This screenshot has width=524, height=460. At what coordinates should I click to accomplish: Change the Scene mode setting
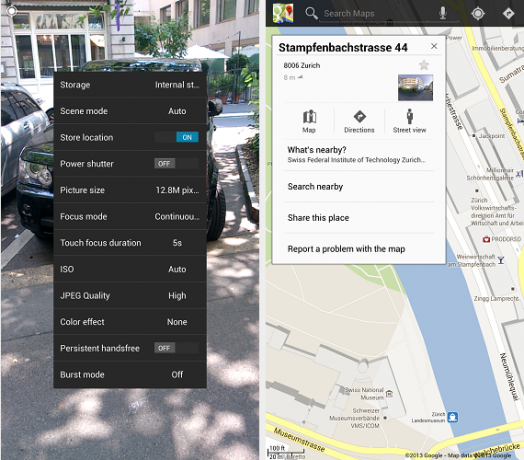[x=130, y=111]
